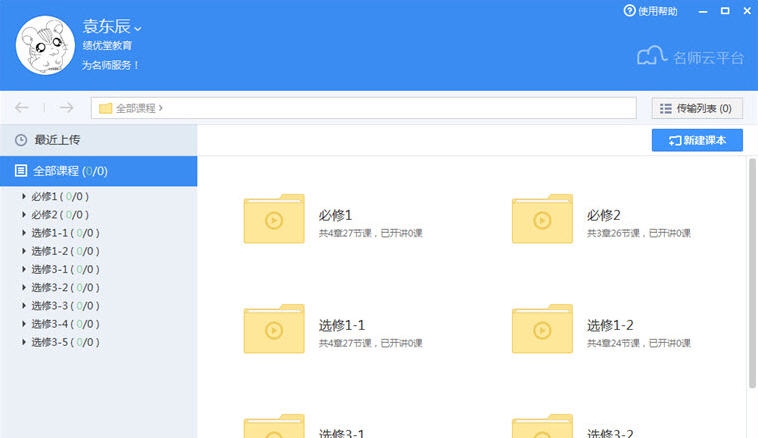
Task: Click the hamster profile avatar
Action: [45, 45]
